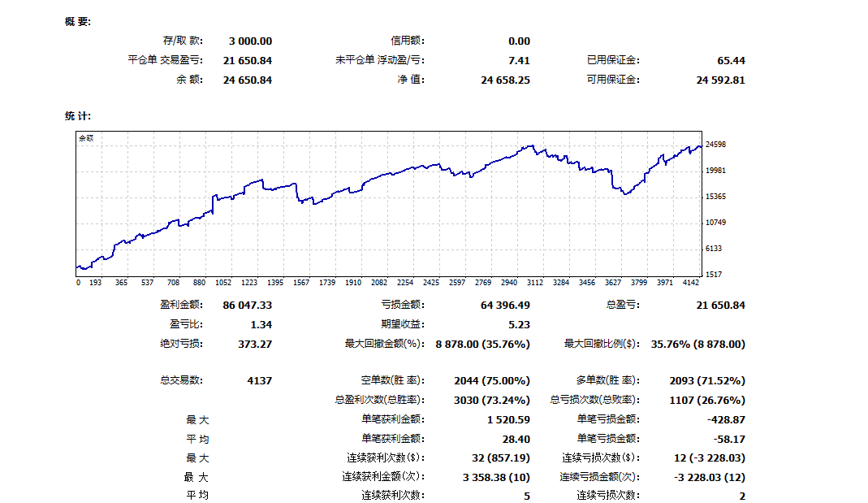The width and height of the screenshot is (868, 503).
Task: Click the 24598 label on chart Y-axis
Action: [715, 145]
